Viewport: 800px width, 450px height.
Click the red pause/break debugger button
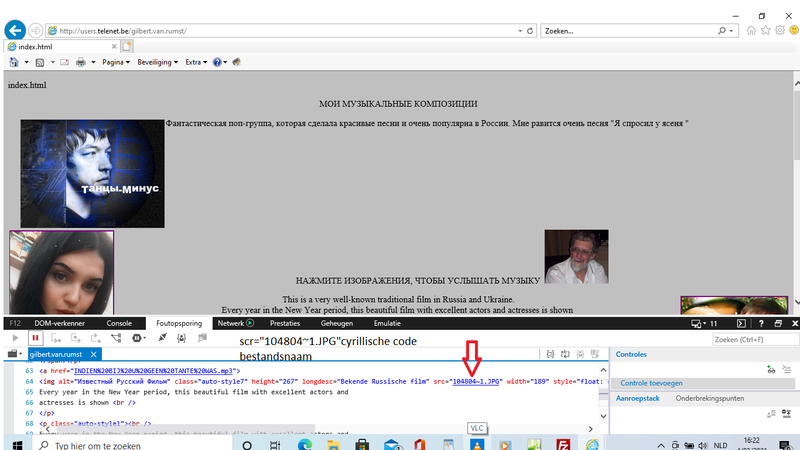(35, 339)
